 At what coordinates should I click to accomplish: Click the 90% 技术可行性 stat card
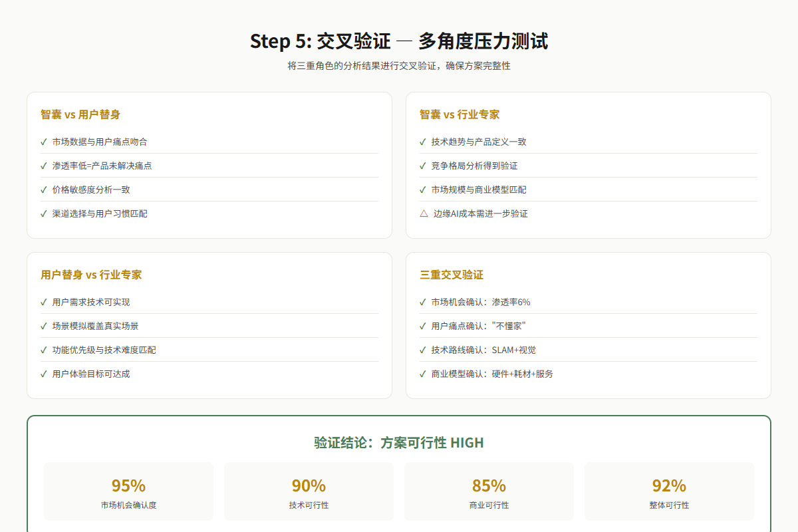pyautogui.click(x=309, y=491)
